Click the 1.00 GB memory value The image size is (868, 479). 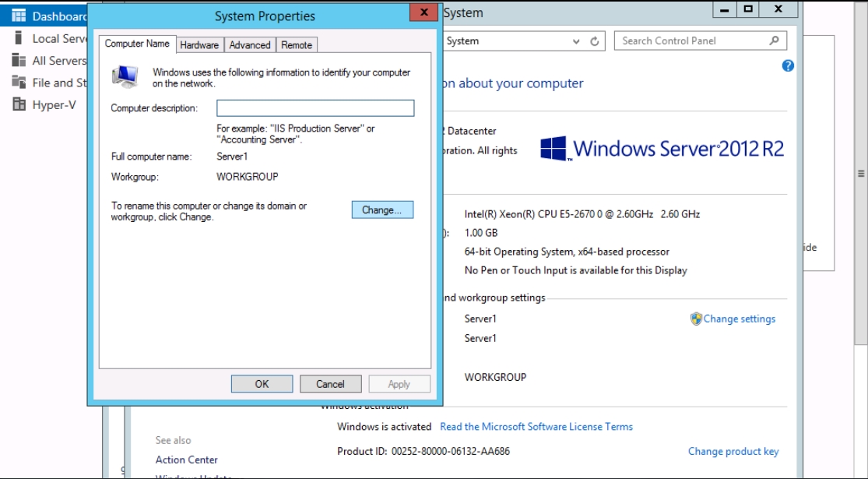tap(481, 233)
